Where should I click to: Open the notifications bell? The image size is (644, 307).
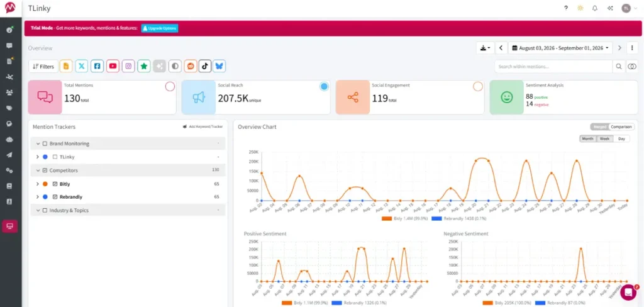click(x=595, y=8)
